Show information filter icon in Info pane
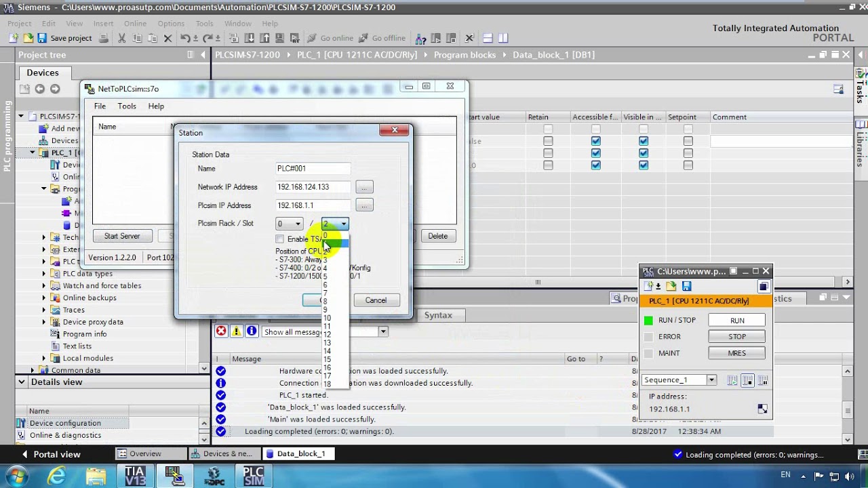The width and height of the screenshot is (868, 488). [x=252, y=331]
